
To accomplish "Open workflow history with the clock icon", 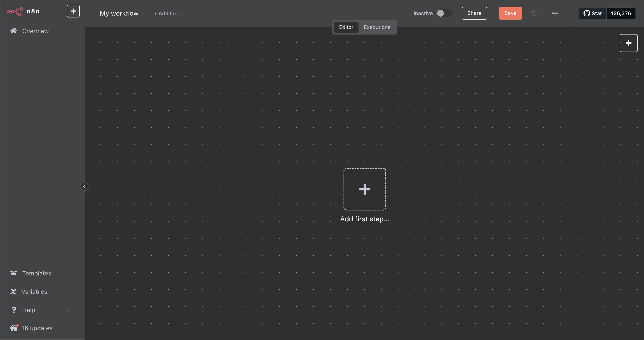I will [533, 13].
